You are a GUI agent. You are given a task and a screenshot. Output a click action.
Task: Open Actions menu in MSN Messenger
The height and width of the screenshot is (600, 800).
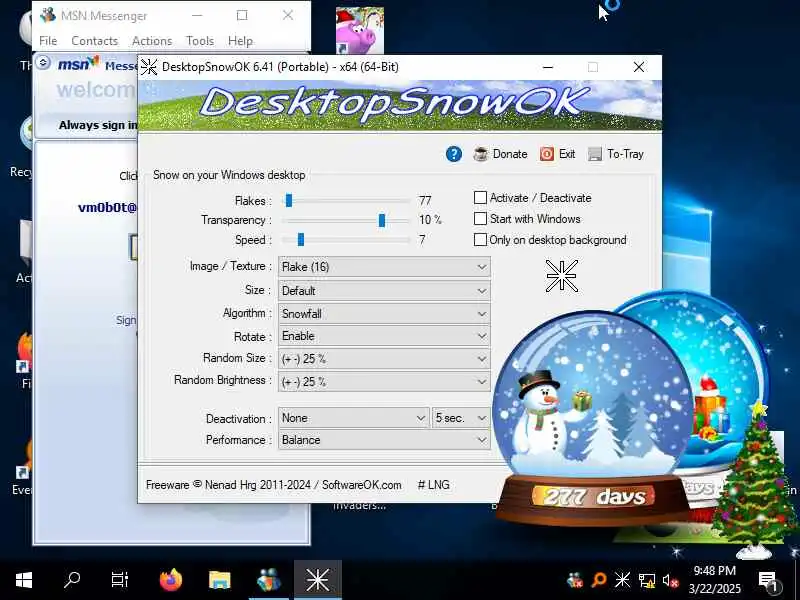[x=152, y=41]
